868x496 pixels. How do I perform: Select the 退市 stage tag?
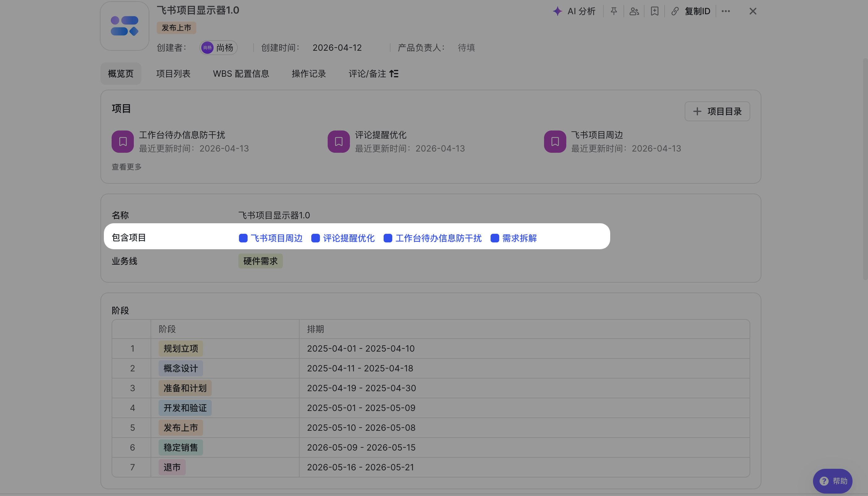coord(172,467)
